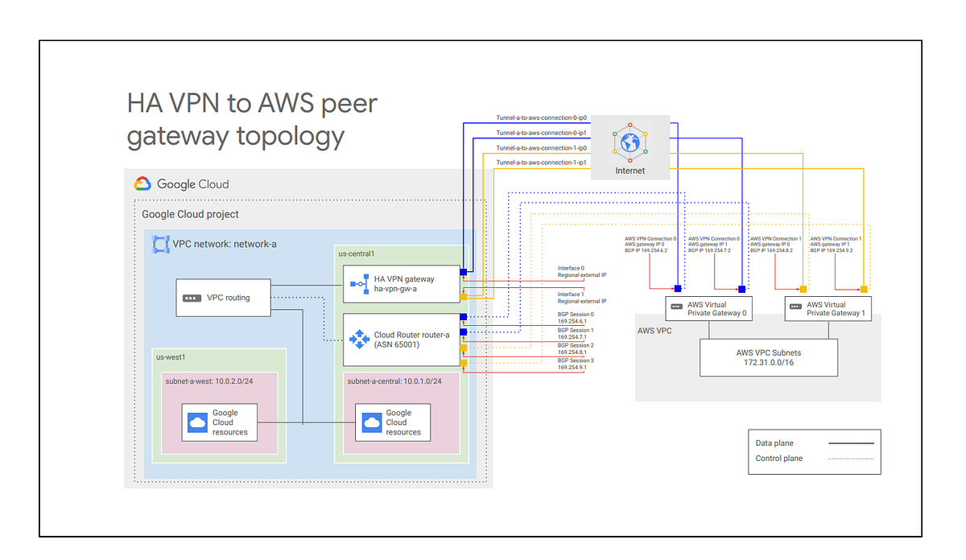The image size is (966, 560).
Task: Select the AWS Virtual Private Gateway 1 icon
Action: 797,308
